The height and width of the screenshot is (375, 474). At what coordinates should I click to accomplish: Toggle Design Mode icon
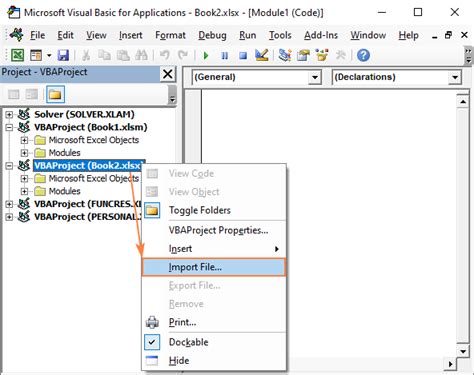pos(262,55)
